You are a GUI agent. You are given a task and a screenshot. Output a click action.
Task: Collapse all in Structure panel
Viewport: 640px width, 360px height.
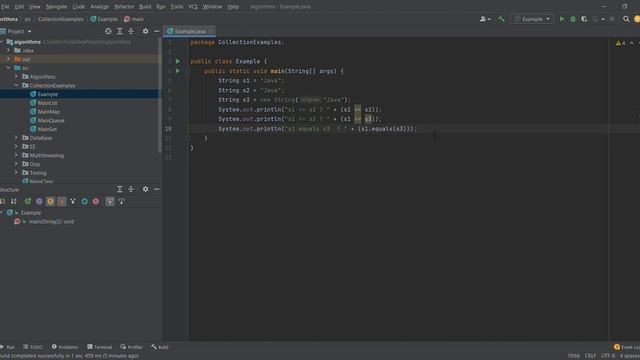point(131,189)
